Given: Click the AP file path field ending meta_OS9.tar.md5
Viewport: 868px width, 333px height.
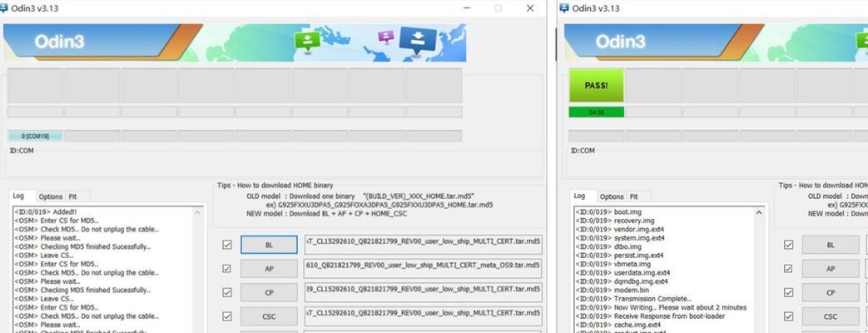Looking at the screenshot, I should tap(423, 269).
